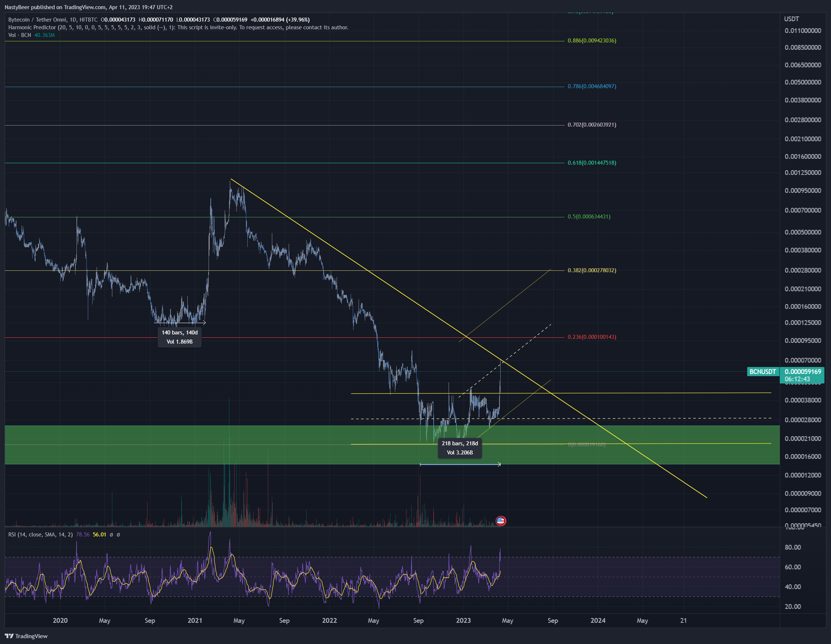Select the 218 bars, 218d measurement box
This screenshot has width=831, height=644.
460,448
